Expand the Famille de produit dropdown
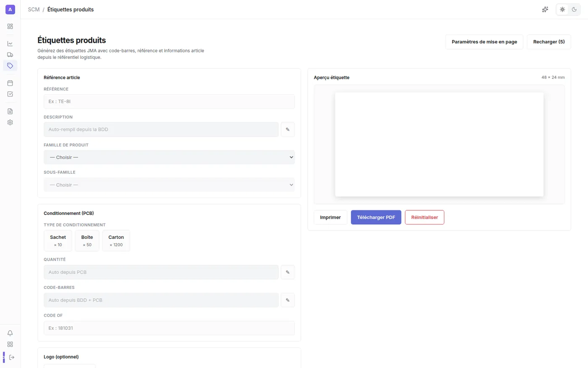 [x=169, y=157]
